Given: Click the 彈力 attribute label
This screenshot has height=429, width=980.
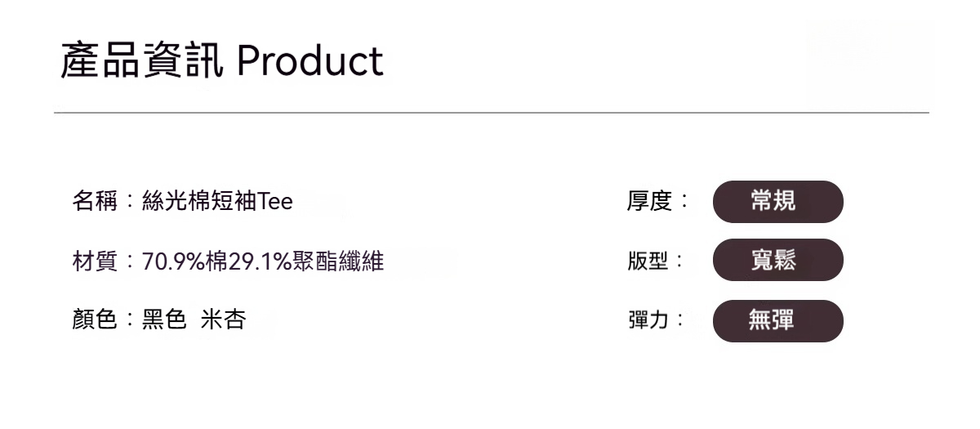Looking at the screenshot, I should [648, 320].
